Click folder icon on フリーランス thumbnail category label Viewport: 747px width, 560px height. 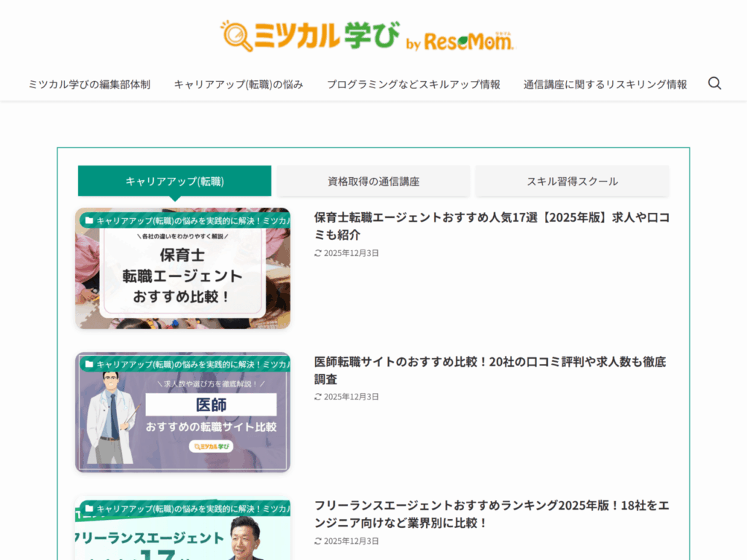89,508
